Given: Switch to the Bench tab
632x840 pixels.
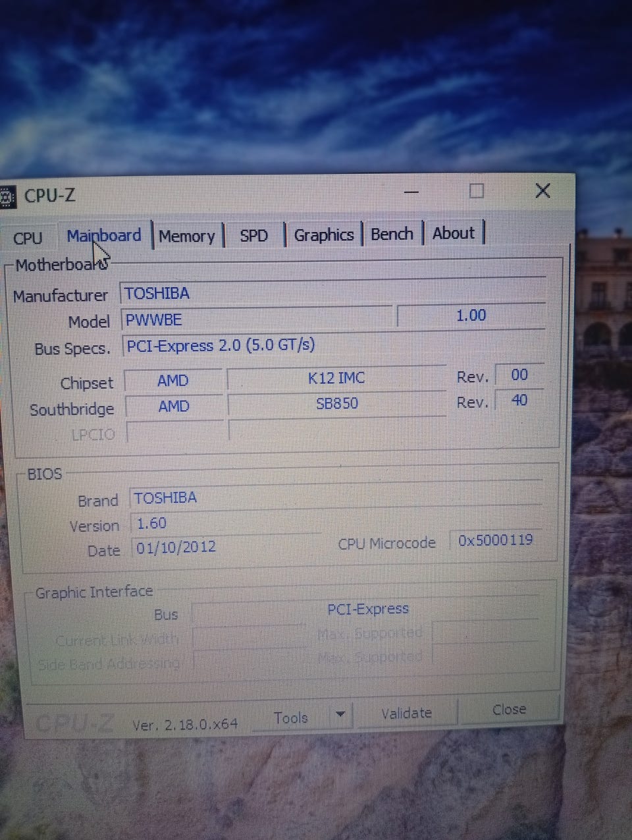Looking at the screenshot, I should coord(392,234).
